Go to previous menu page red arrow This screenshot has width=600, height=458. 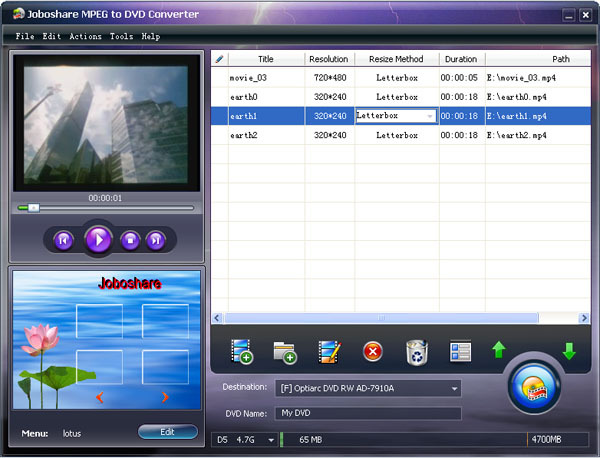pyautogui.click(x=99, y=397)
